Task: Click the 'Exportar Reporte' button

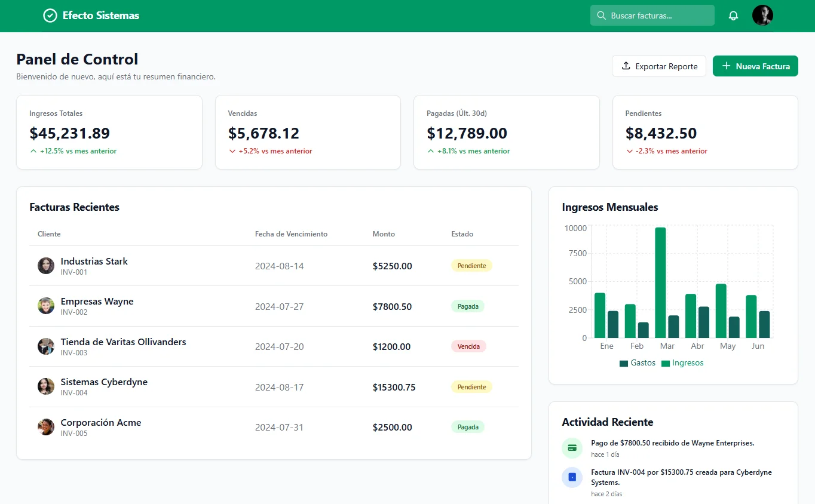Action: pos(659,66)
